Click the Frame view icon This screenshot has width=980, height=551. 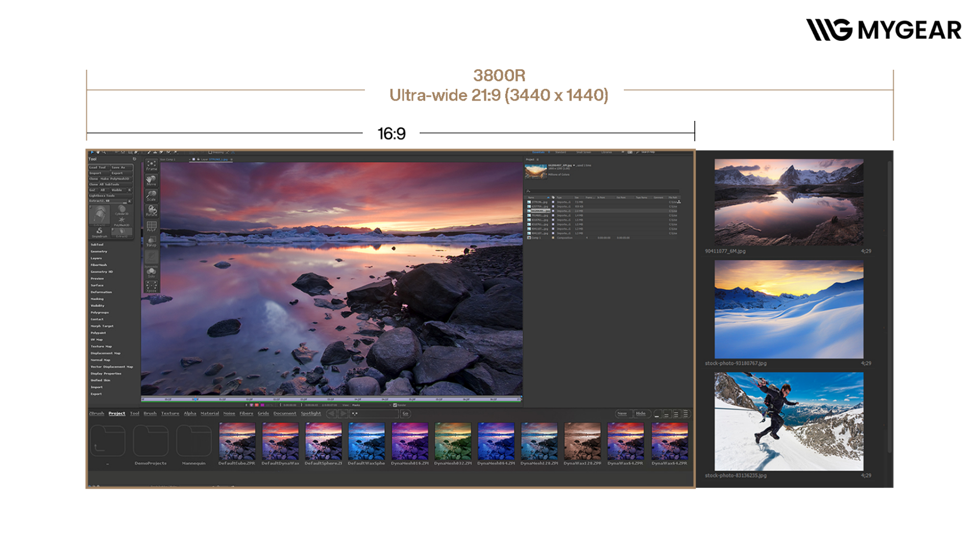coord(152,165)
